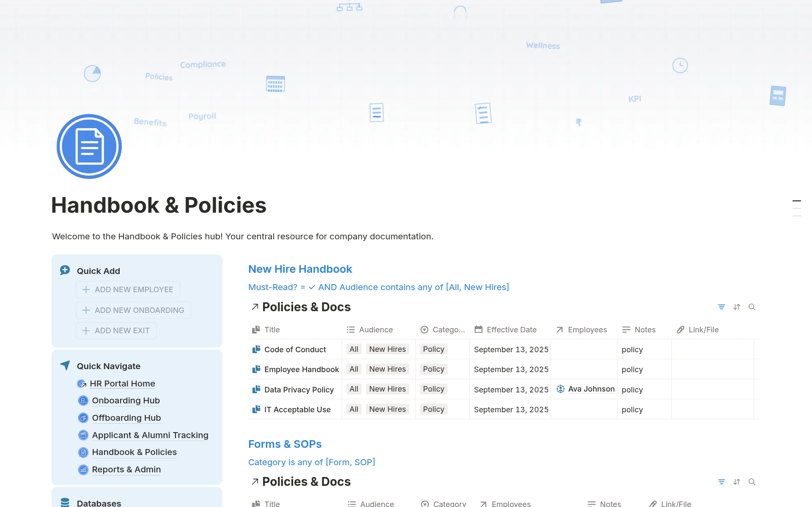This screenshot has width=812, height=507.
Task: Click the All tag in IT Acceptable Use row
Action: (354, 409)
